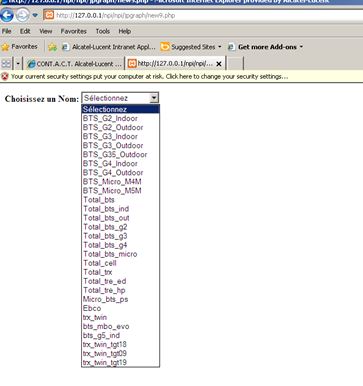Choose BTS_G2_Indoor from the list

click(x=121, y=118)
